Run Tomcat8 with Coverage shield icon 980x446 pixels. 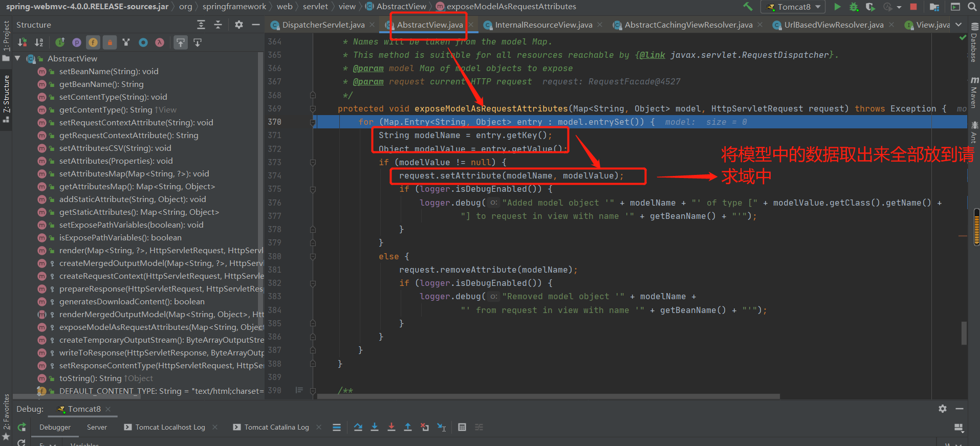[x=870, y=7]
